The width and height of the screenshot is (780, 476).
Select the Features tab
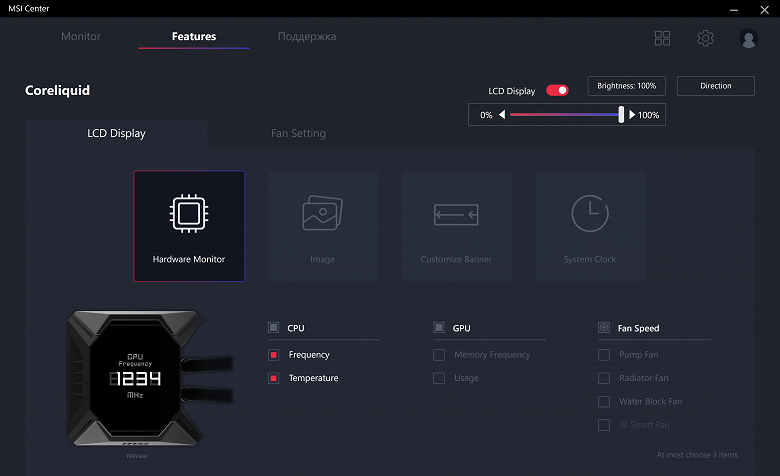click(x=194, y=36)
